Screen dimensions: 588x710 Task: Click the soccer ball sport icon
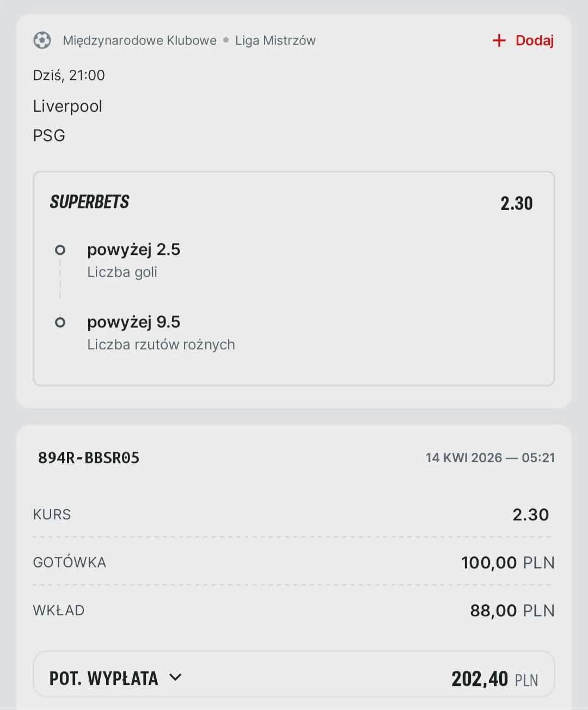coord(42,40)
